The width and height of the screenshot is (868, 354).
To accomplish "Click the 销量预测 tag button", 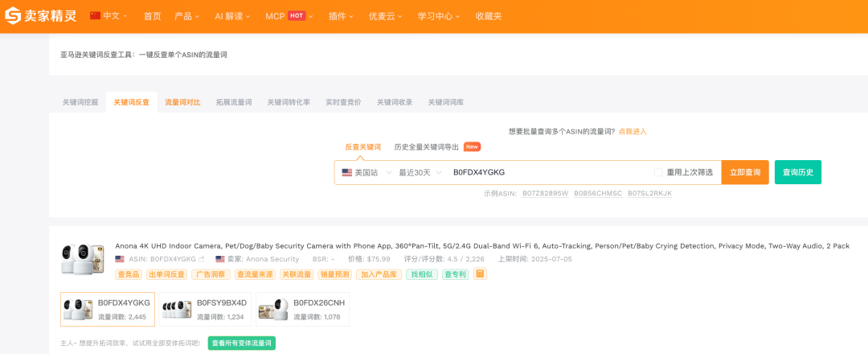I will 334,274.
